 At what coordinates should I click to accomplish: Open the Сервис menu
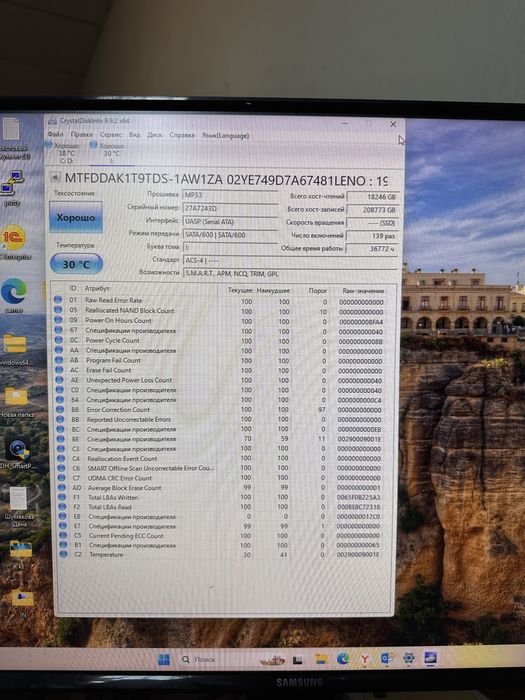coord(111,134)
